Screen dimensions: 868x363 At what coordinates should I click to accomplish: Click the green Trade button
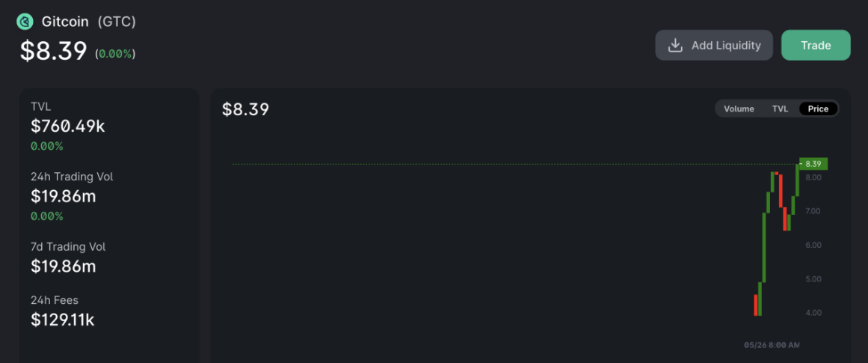pyautogui.click(x=816, y=45)
